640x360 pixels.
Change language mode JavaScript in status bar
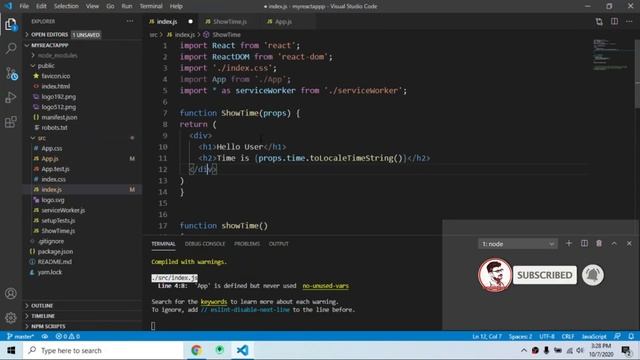click(x=594, y=336)
